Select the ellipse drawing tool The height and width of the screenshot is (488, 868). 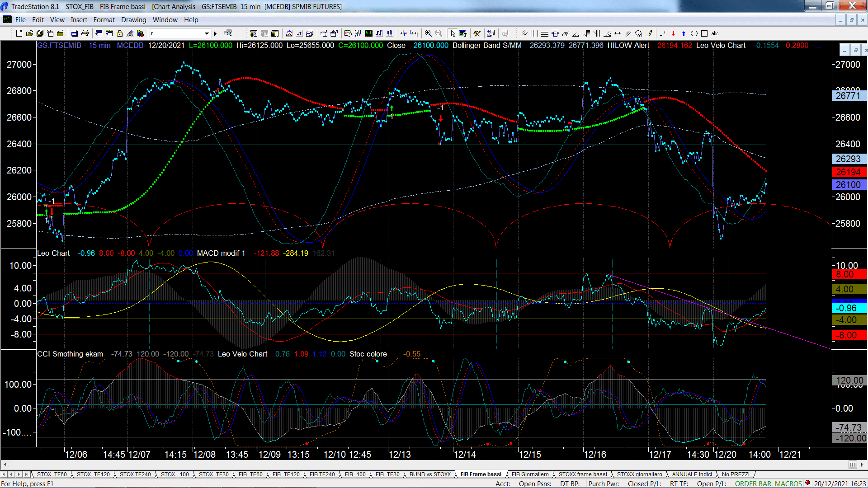point(694,33)
